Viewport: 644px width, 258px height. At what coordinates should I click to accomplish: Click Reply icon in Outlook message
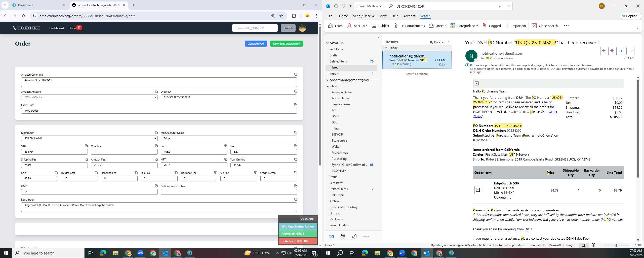coord(604,51)
